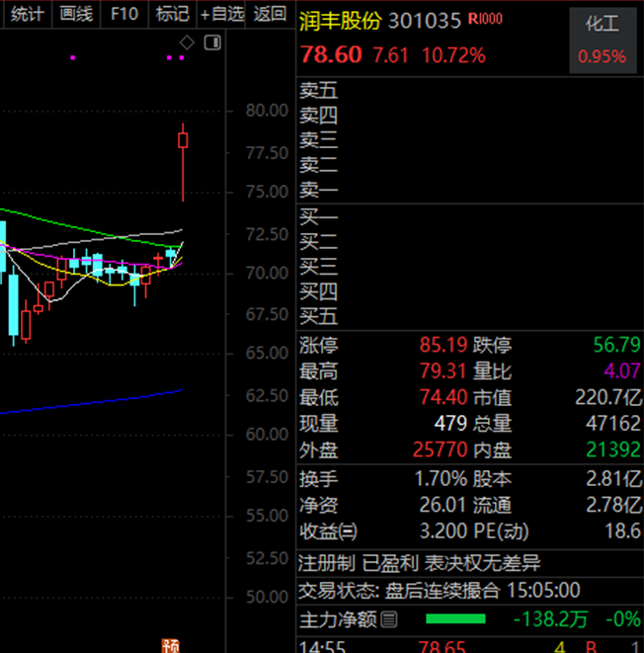Click 交易状态 盘后连续撮合 row
Viewport: 644px width, 653px height.
pos(470,591)
